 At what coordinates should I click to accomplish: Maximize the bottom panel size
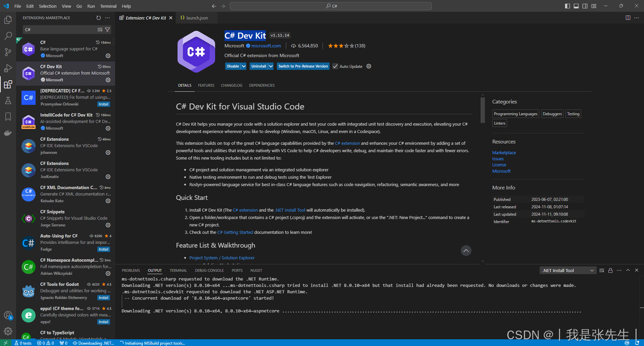click(x=628, y=270)
